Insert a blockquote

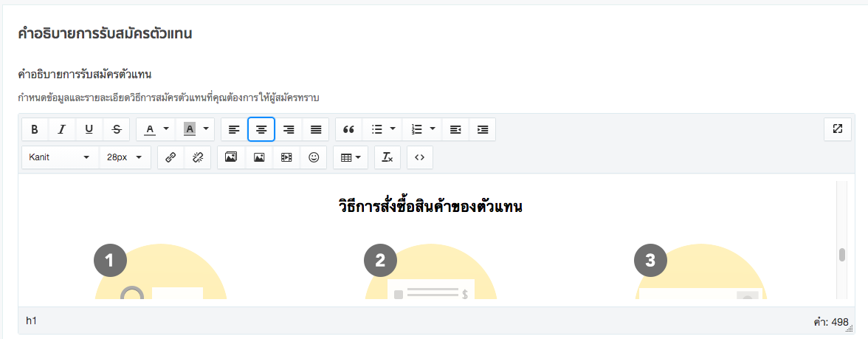coord(348,130)
